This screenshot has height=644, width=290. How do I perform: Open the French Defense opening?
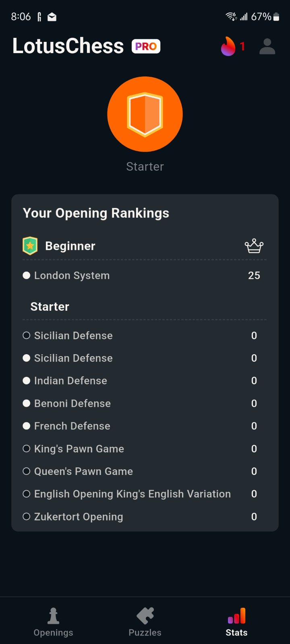72,426
